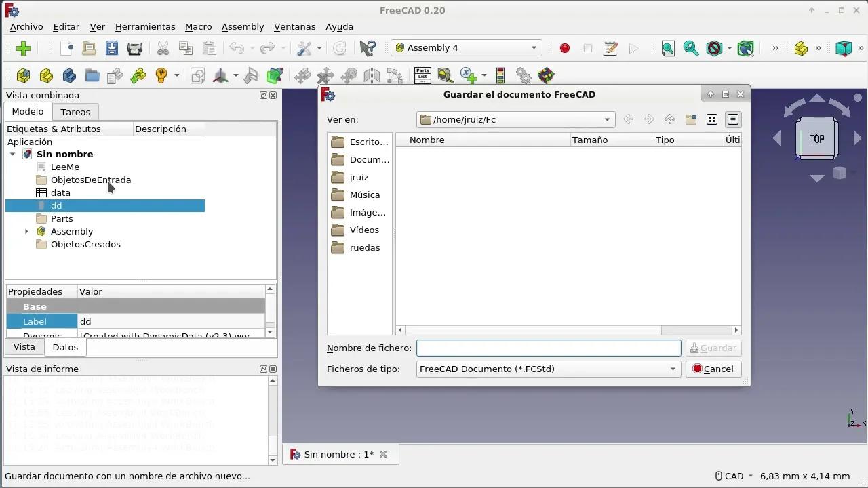The image size is (868, 488).
Task: Switch to detailed list view in save dialog
Action: [733, 119]
